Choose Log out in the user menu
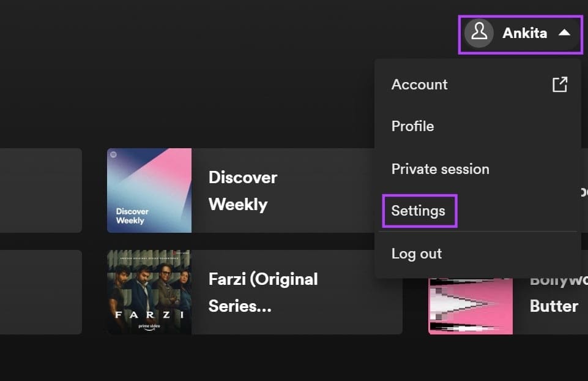The height and width of the screenshot is (381, 588). (478, 254)
